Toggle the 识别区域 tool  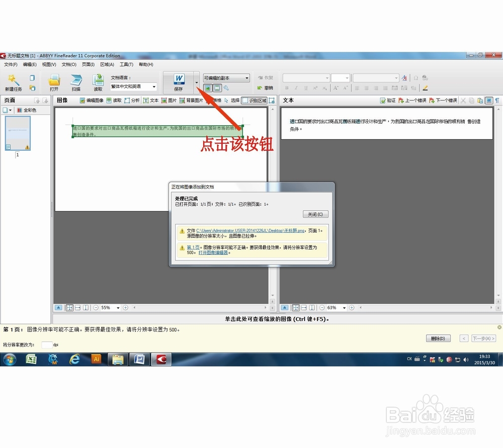click(x=255, y=101)
